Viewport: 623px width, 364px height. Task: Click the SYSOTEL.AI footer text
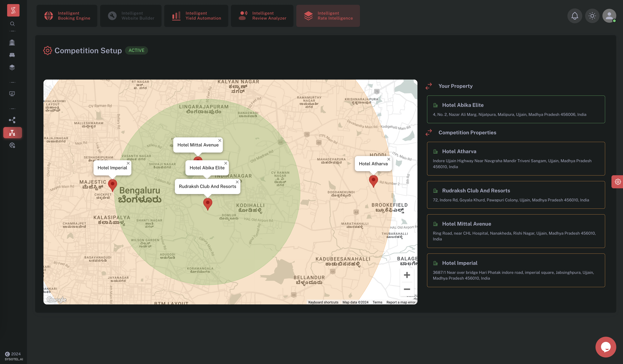[14, 359]
